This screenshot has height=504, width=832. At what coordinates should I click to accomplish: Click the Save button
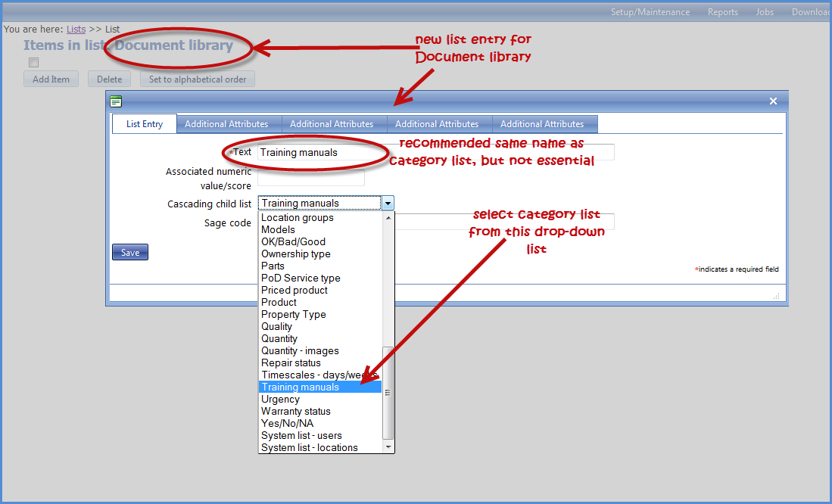point(129,252)
